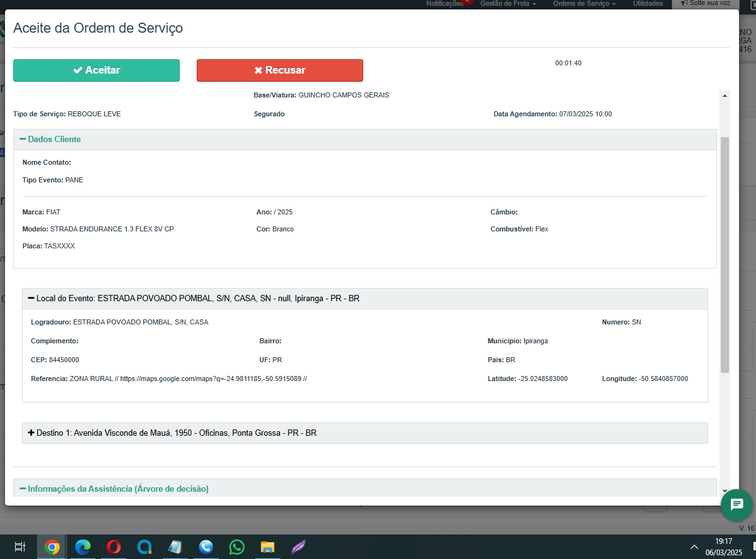756x559 pixels.
Task: Click the Longitude value -50.5840857000
Action: pyautogui.click(x=663, y=379)
